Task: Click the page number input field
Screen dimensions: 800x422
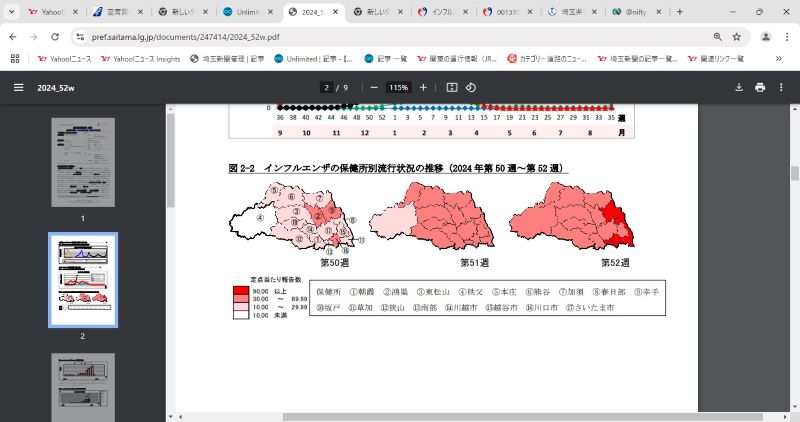Action: [x=327, y=87]
